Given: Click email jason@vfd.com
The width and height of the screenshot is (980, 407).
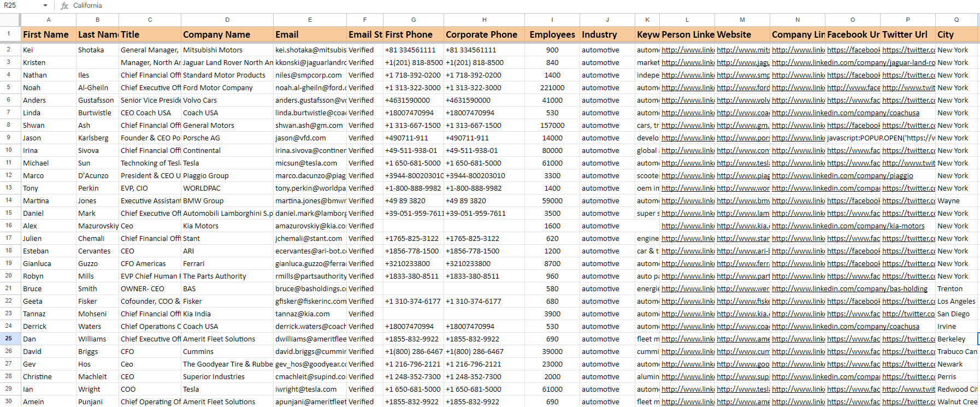Looking at the screenshot, I should (310, 138).
